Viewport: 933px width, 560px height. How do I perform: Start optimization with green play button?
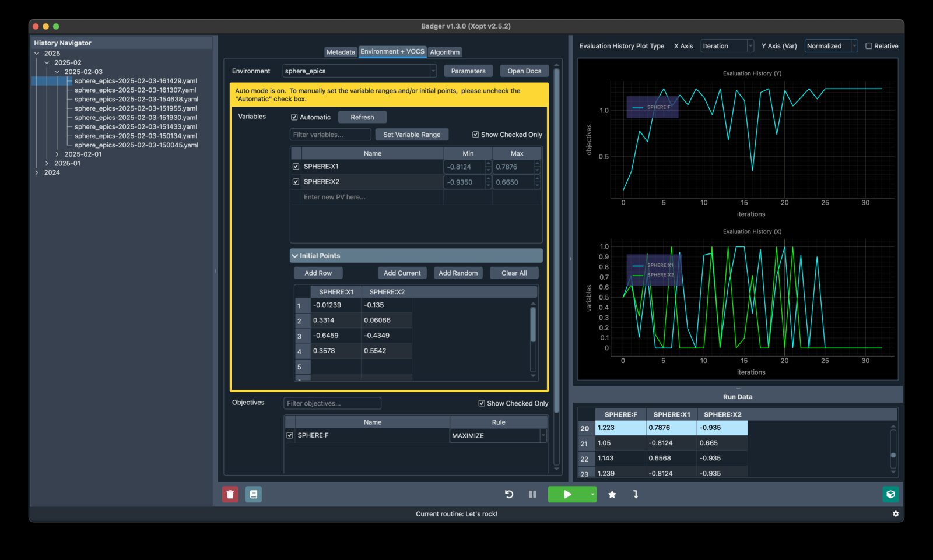pos(567,494)
